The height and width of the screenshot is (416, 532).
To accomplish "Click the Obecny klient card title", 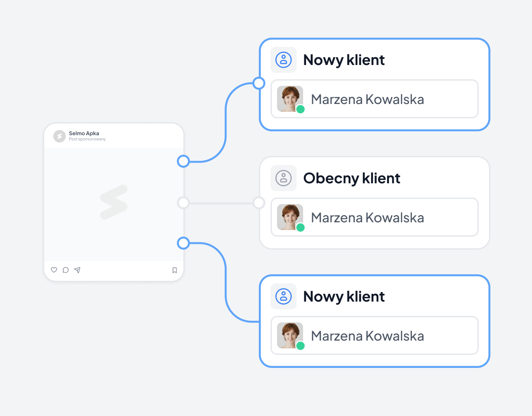I will (x=352, y=178).
